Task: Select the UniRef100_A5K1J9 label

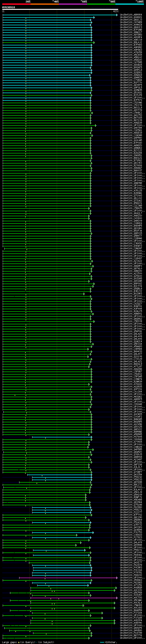Action: (x=131, y=492)
